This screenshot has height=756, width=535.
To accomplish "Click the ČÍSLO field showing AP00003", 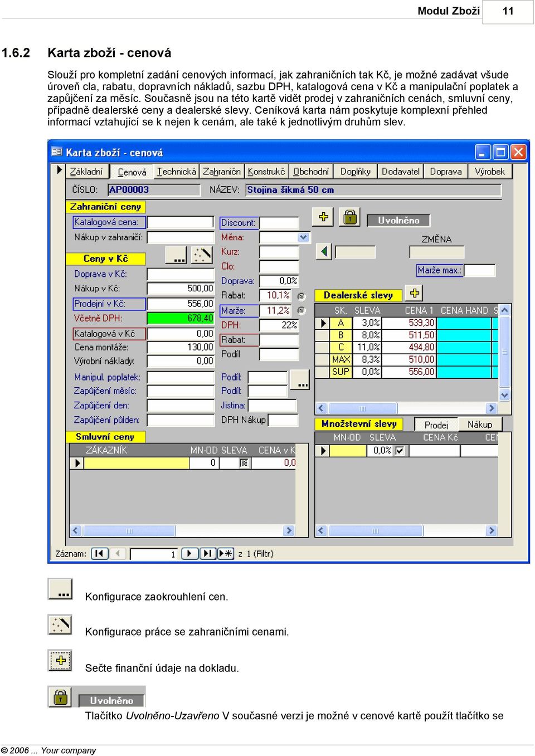I will click(x=154, y=189).
